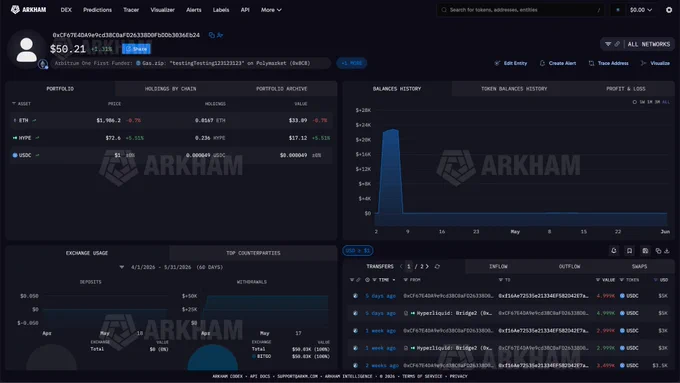Screen dimensions: 680x383
Task: Toggle the USD ≥ $1 filter chip
Action: [x=358, y=250]
